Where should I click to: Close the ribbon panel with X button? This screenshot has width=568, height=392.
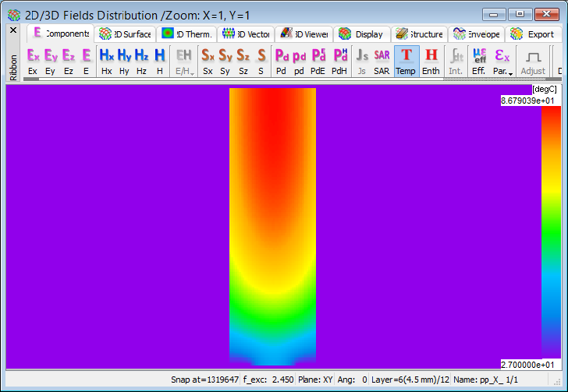tap(12, 30)
